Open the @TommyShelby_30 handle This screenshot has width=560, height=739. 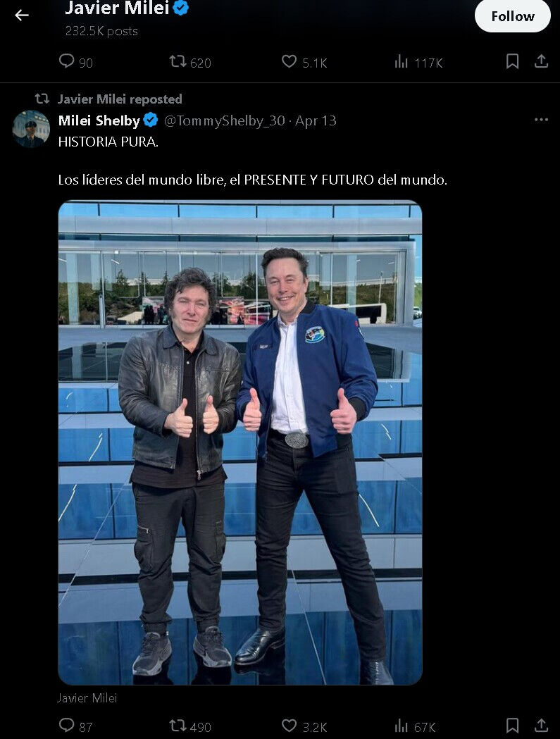click(x=225, y=120)
